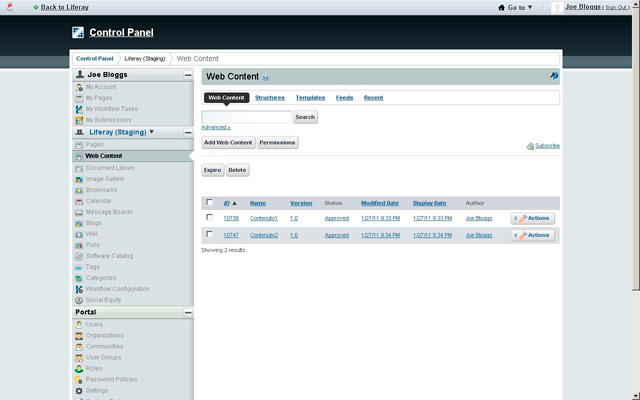640x400 pixels.
Task: Click into the web content search field
Action: [247, 117]
